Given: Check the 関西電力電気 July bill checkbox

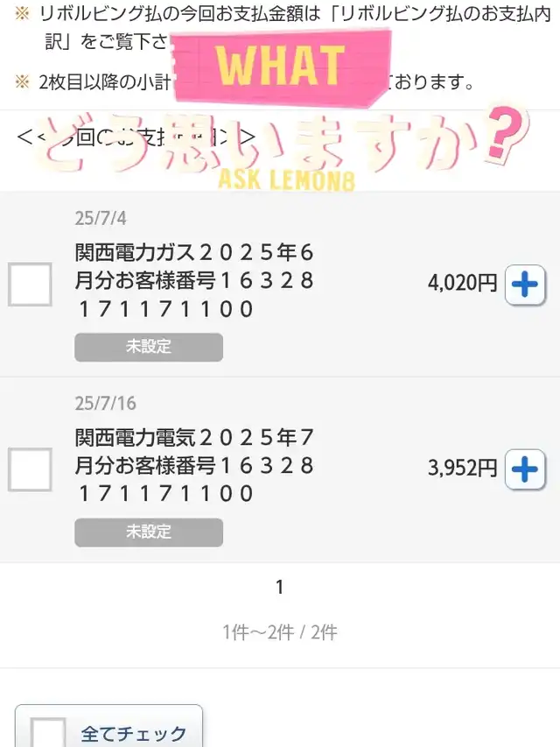Looking at the screenshot, I should (30, 469).
